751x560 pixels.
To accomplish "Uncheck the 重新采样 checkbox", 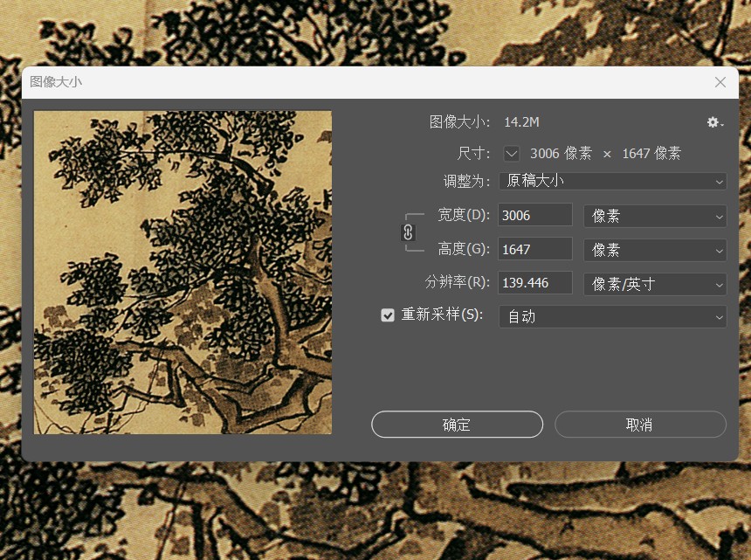I will click(388, 315).
